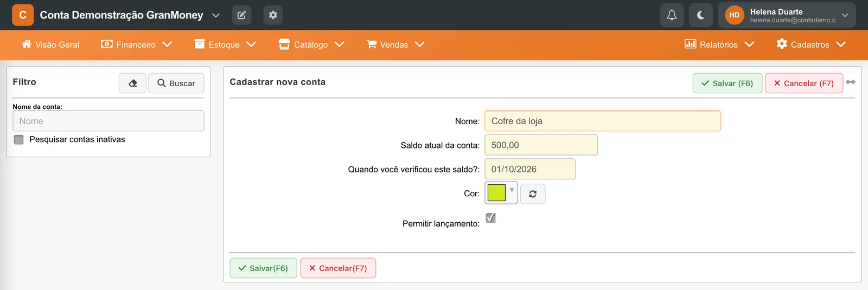The width and height of the screenshot is (868, 290).
Task: Click the Nome field with Cofre da loja
Action: pyautogui.click(x=603, y=121)
